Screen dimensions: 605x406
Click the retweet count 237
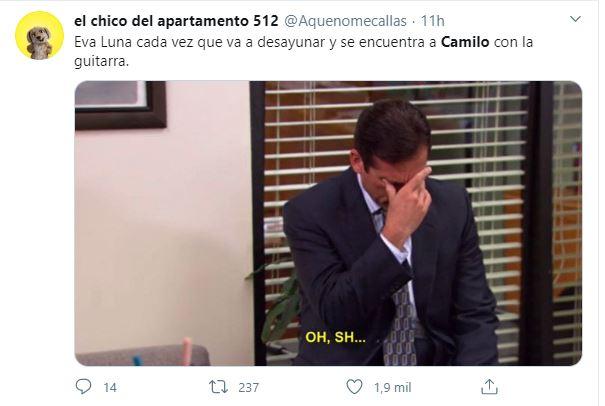click(248, 387)
